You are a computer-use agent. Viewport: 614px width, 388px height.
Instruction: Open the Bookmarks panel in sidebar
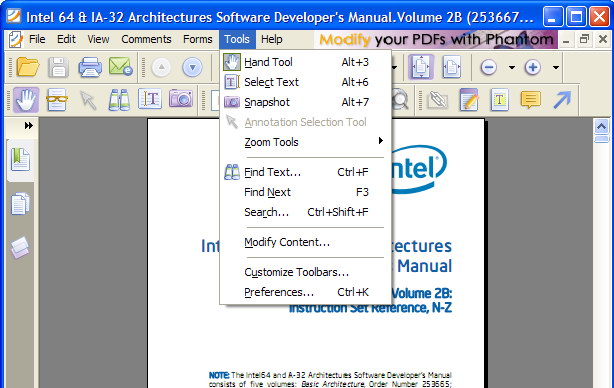pos(20,159)
